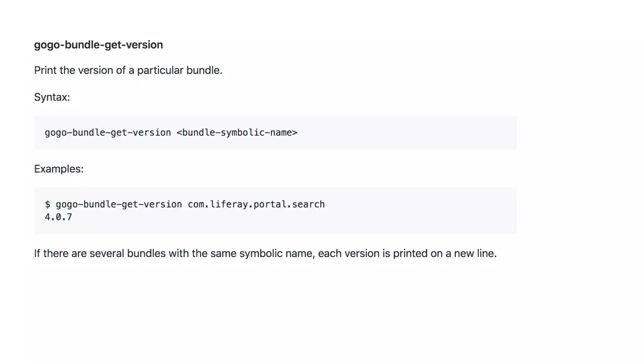Click the "Examples:" label

[x=59, y=169]
